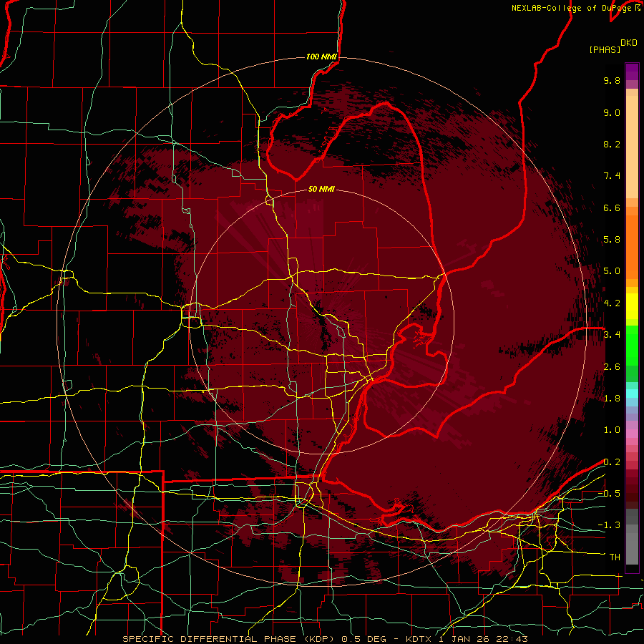Click the TH threshold label on the scale

(615, 557)
